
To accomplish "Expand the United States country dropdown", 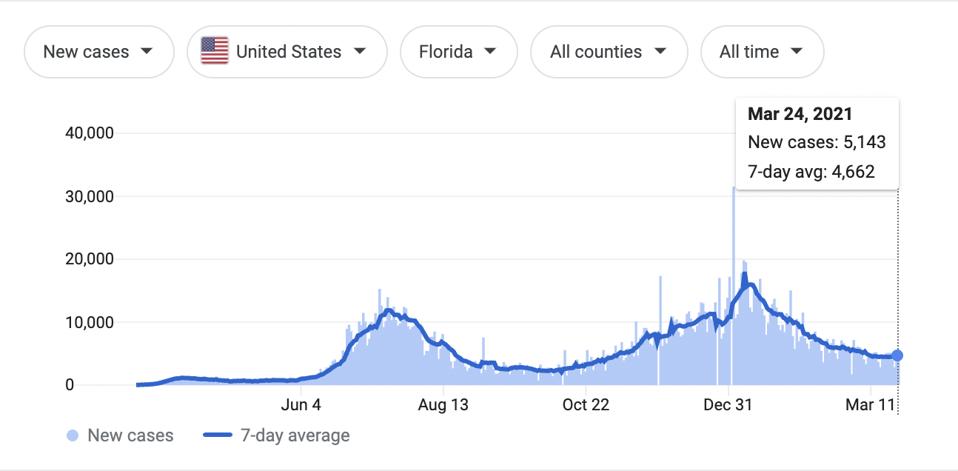I will tap(286, 52).
